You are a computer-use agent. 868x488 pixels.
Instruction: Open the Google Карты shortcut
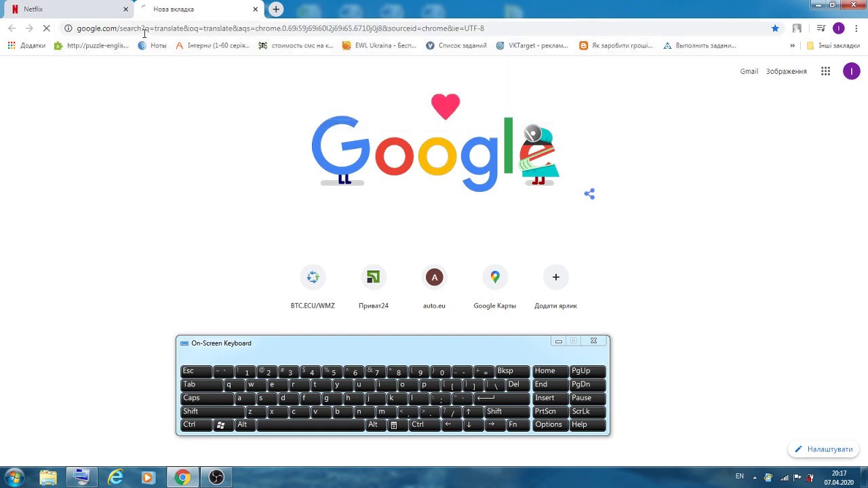(494, 287)
